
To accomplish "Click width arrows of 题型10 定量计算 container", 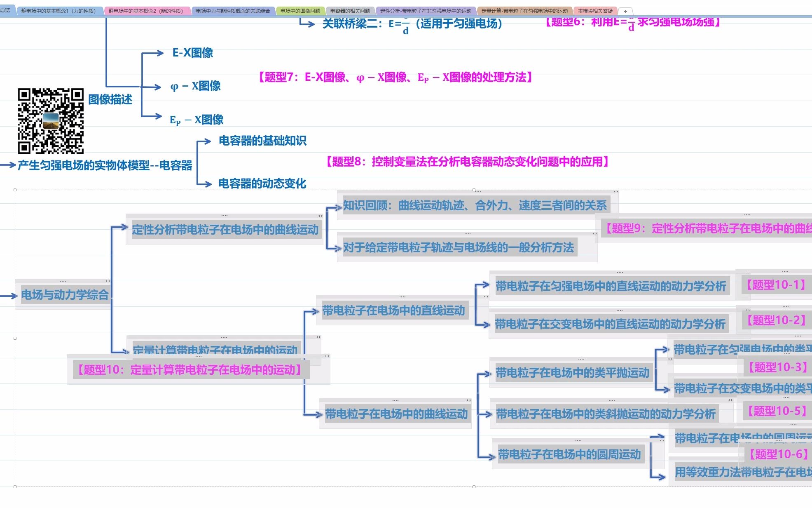I will [x=327, y=356].
